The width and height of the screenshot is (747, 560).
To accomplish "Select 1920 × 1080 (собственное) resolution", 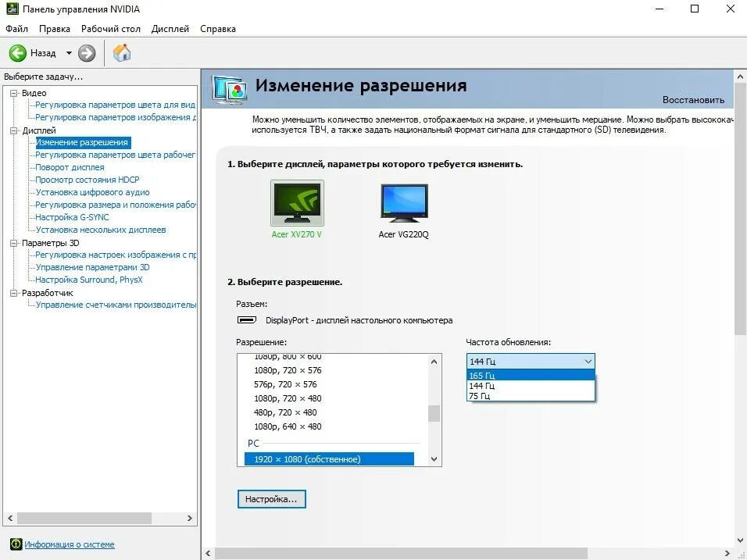I will click(x=329, y=459).
